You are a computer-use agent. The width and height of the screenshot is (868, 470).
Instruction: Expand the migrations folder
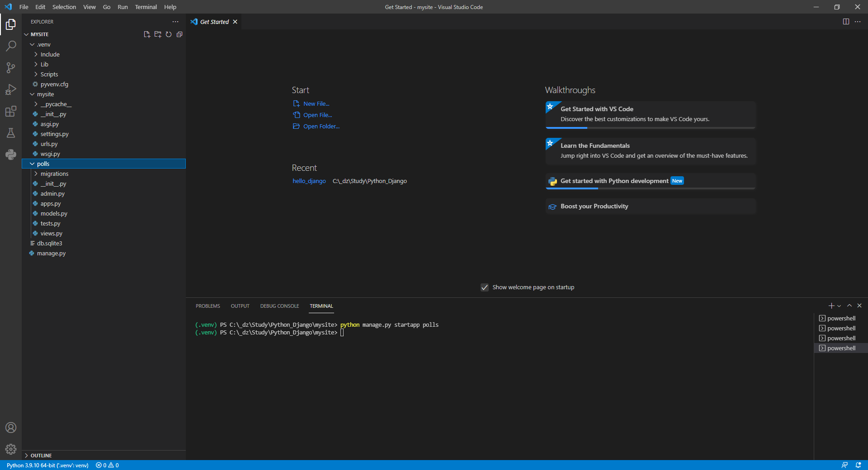(36, 174)
